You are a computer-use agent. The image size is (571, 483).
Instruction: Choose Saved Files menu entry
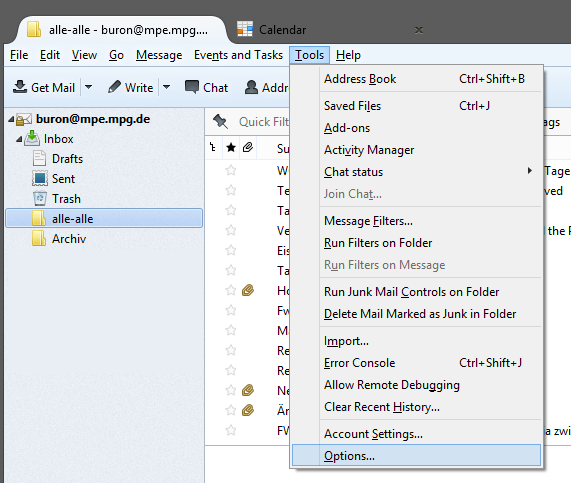(x=417, y=106)
